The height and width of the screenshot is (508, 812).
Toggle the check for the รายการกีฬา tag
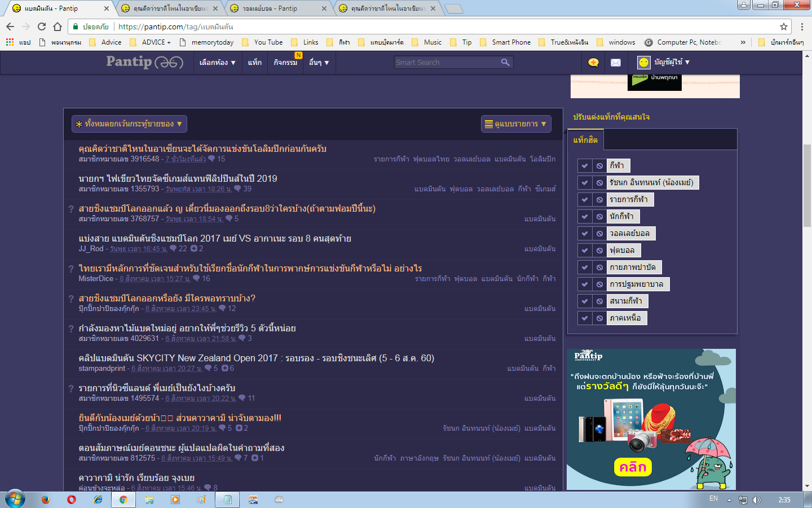pos(585,200)
